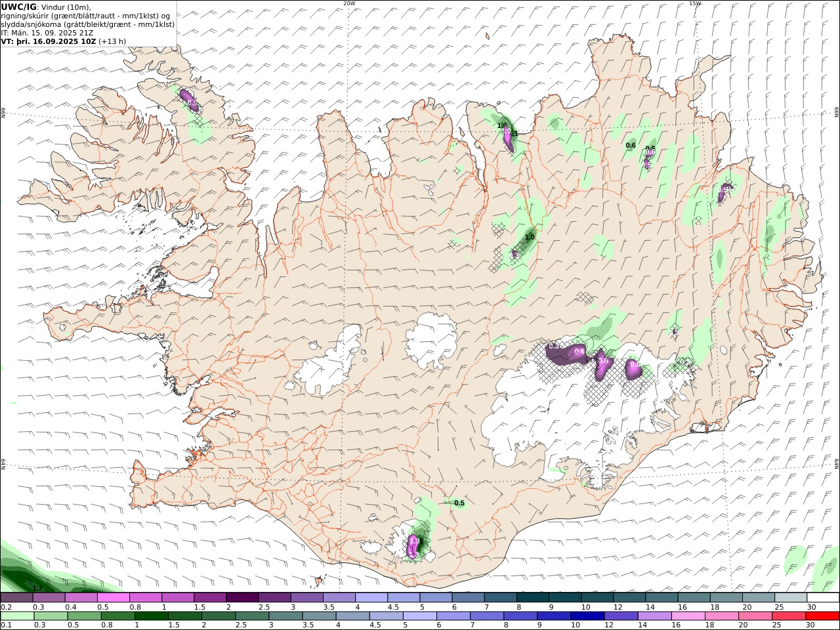Screen dimensions: 840x630
Task: Click the white Hofsjökull glacier area at map centre
Action: (x=432, y=341)
